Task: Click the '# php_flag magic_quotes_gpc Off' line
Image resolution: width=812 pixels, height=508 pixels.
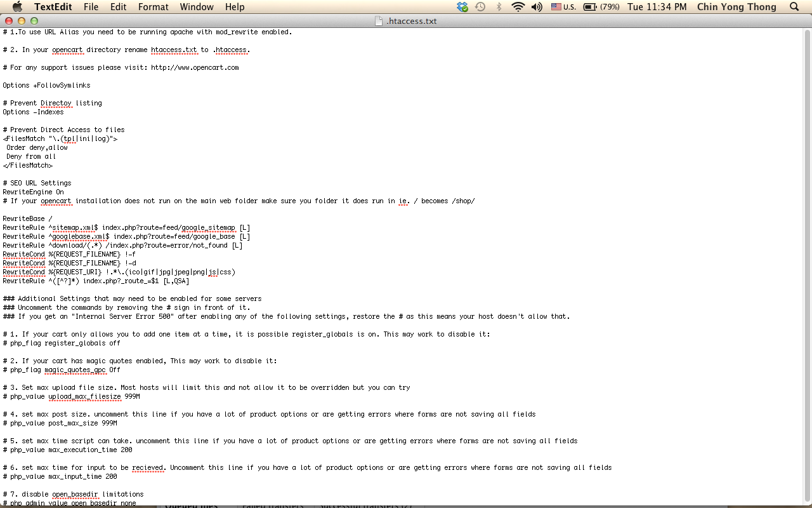Action: tap(62, 370)
